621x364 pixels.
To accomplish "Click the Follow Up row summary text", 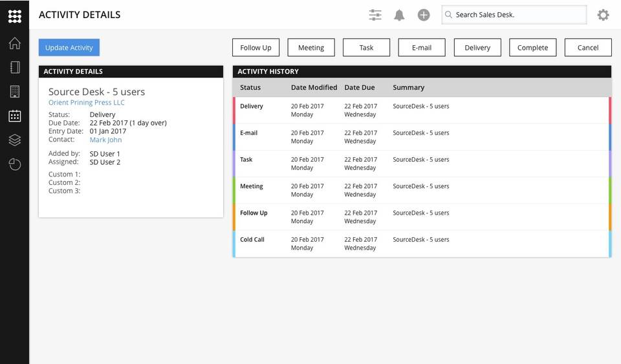I will [x=421, y=213].
